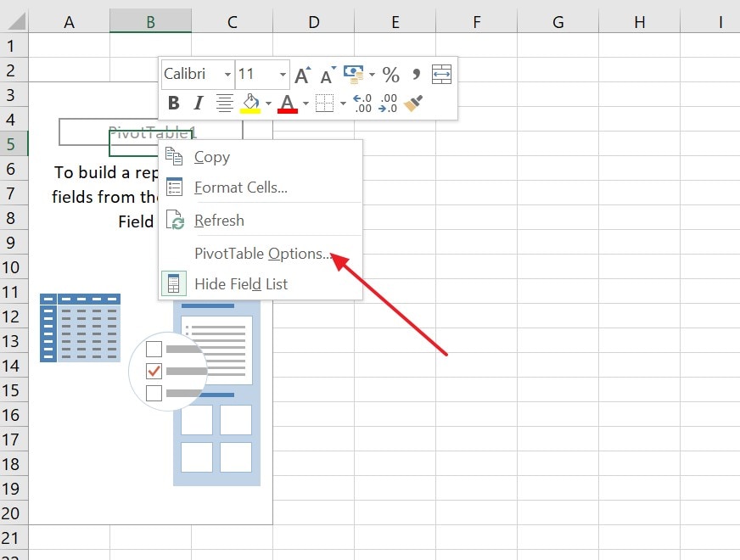This screenshot has height=560, width=740.
Task: Select column header G
Action: coord(558,21)
